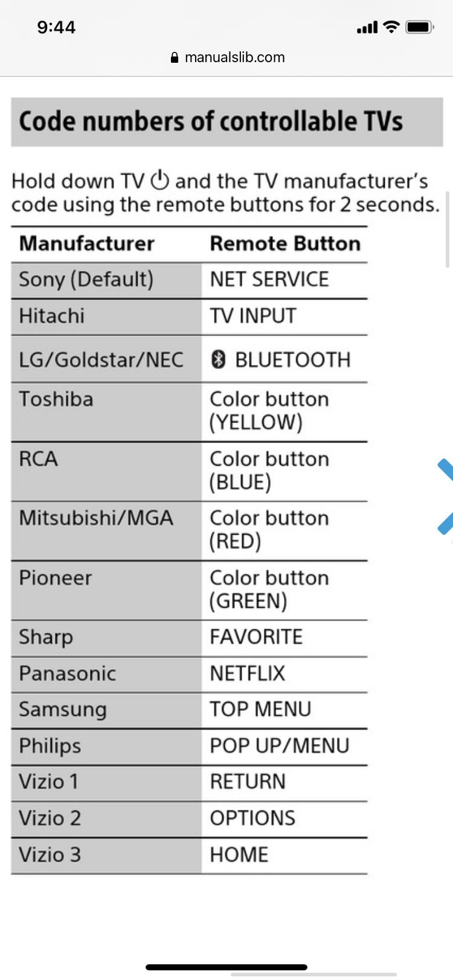Viewport: 453px width, 980px height.
Task: Tap the battery indicator icon
Action: tap(419, 27)
